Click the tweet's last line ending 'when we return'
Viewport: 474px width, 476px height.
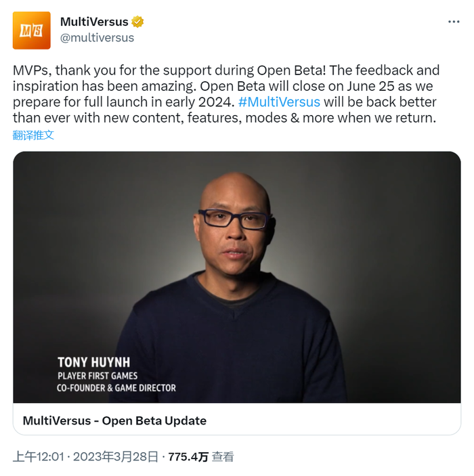[224, 118]
